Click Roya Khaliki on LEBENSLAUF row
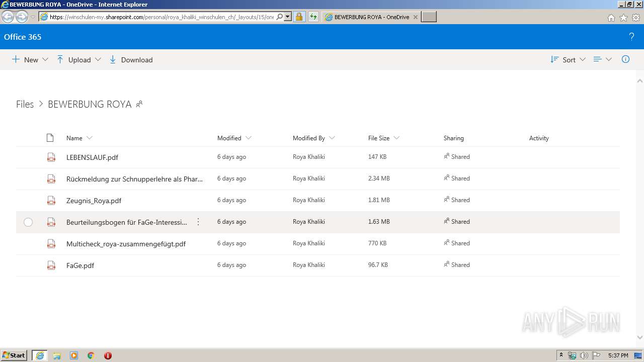644x362 pixels. point(309,157)
